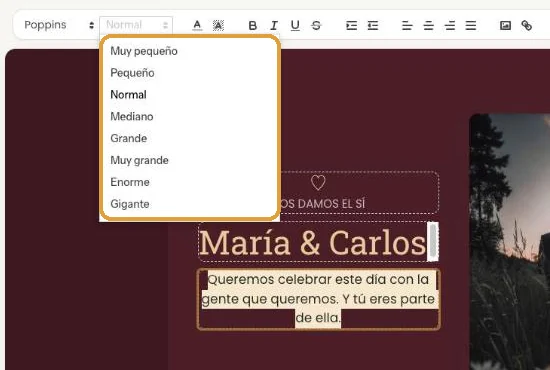This screenshot has width=550, height=370.
Task: Open the text color picker
Action: (x=197, y=25)
